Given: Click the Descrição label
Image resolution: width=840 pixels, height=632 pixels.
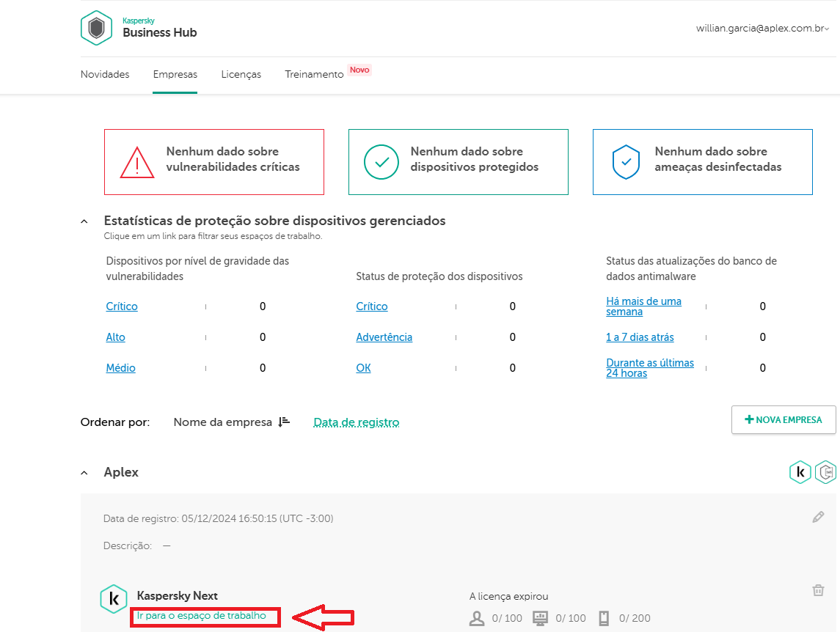Looking at the screenshot, I should (x=128, y=545).
